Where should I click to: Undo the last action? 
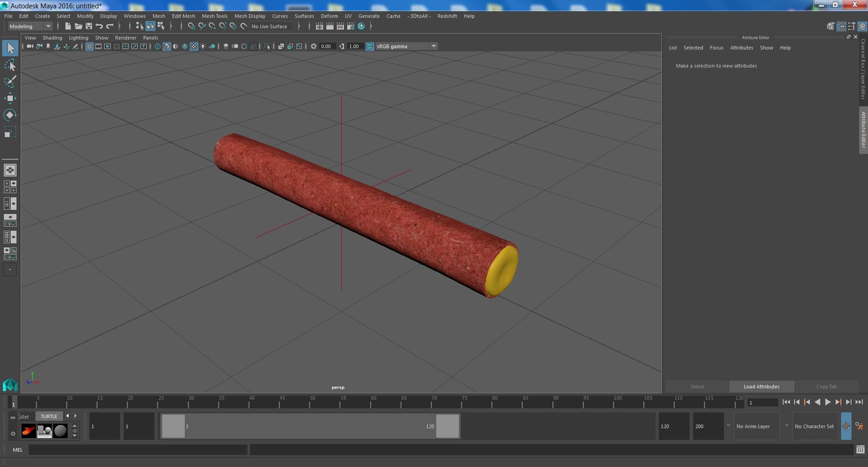pos(99,26)
